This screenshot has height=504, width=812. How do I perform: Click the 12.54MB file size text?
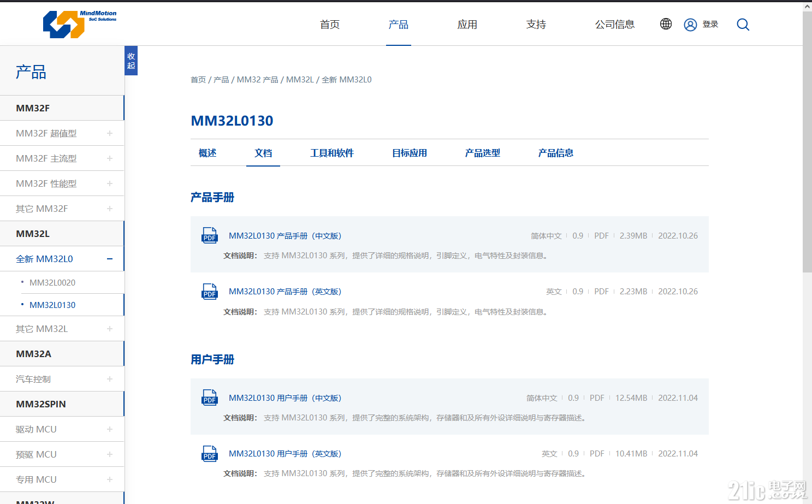[x=631, y=398]
